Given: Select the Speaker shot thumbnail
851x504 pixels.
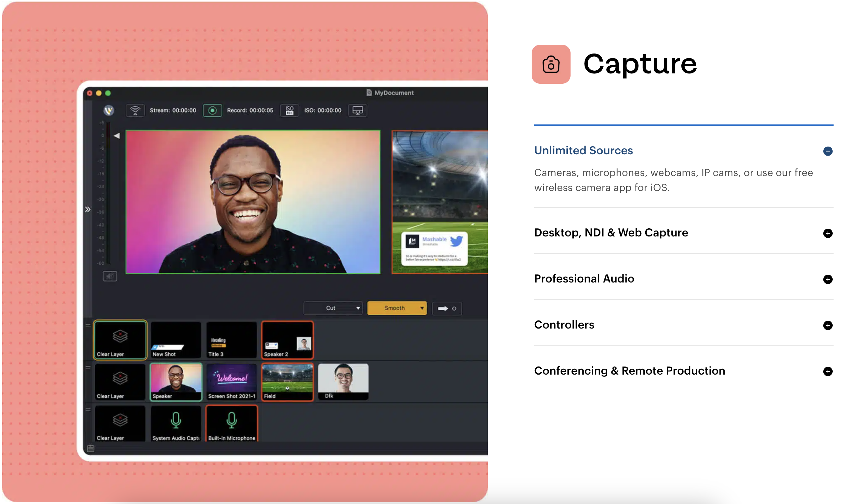Looking at the screenshot, I should [176, 382].
